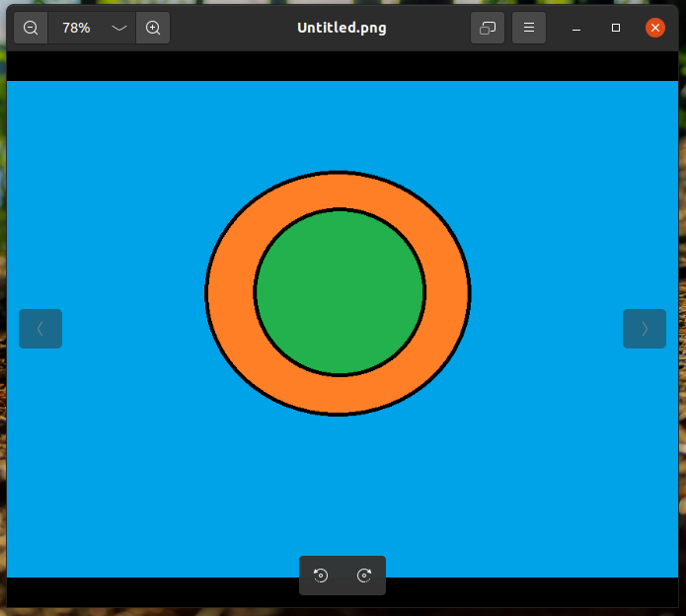This screenshot has height=616, width=686.
Task: Click the black band above the image
Action: pyautogui.click(x=342, y=66)
